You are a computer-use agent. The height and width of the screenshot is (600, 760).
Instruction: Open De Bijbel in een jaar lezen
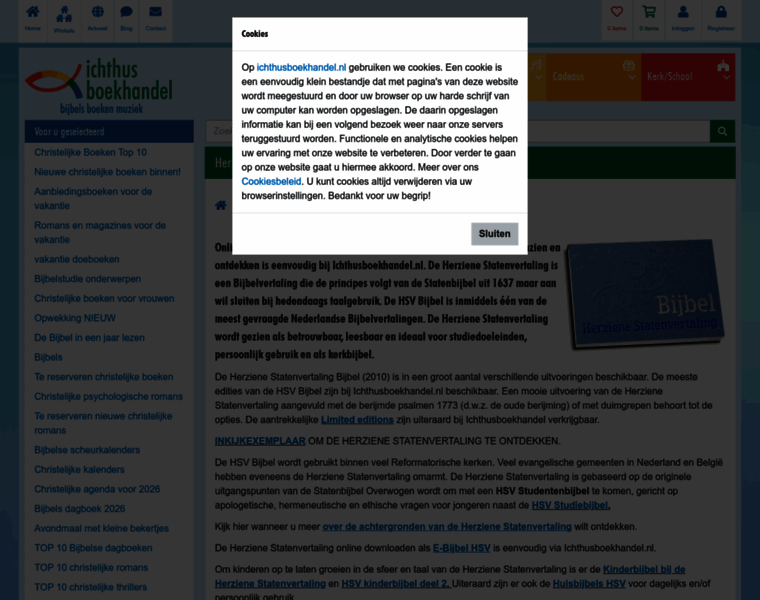coord(90,337)
